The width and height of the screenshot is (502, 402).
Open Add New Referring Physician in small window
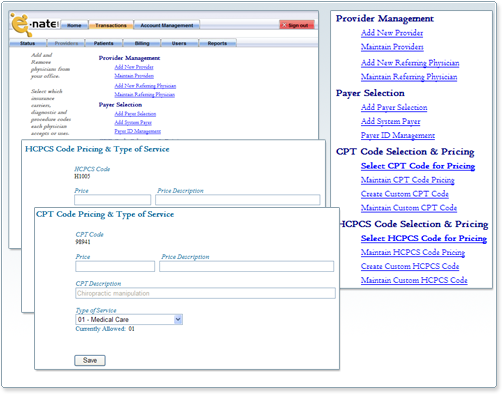145,86
